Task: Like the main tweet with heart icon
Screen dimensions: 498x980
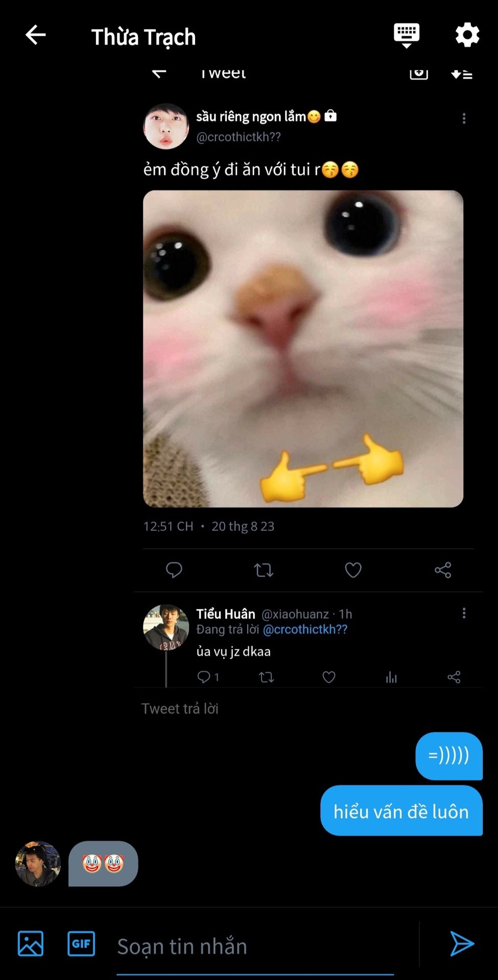Action: (x=353, y=570)
